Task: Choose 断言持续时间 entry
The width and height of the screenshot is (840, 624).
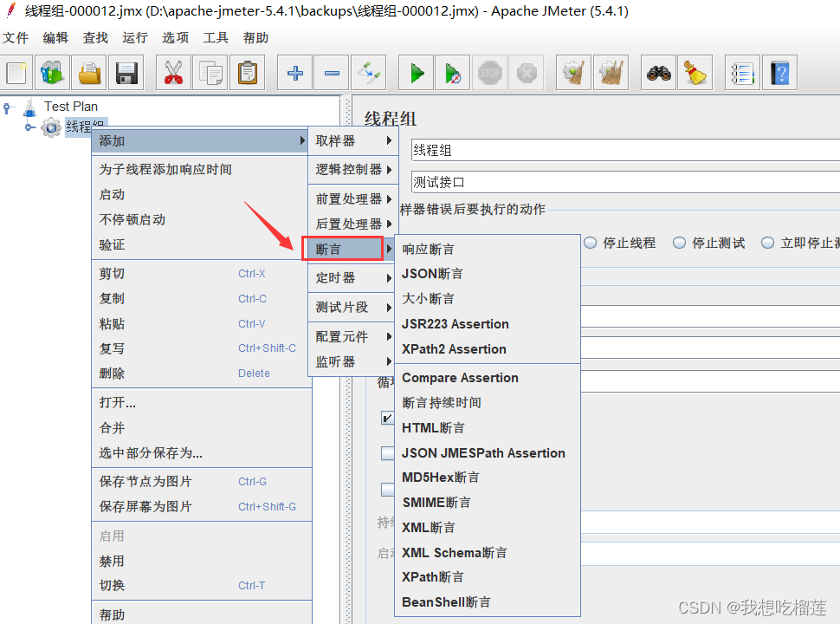Action: 488,403
